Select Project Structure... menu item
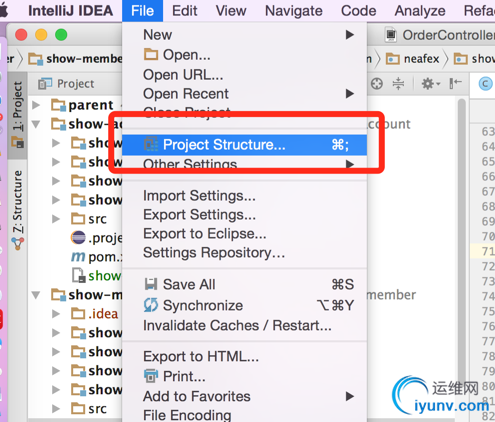The image size is (495, 422). point(245,145)
